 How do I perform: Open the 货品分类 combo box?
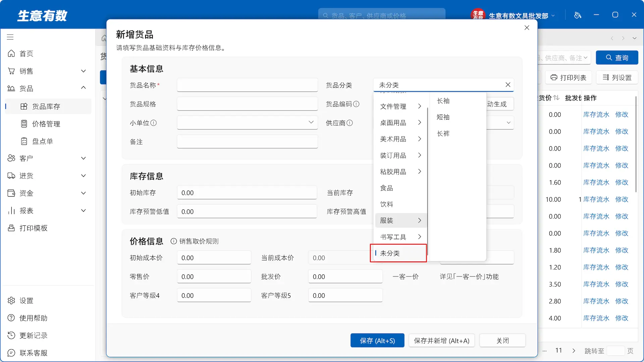tap(443, 85)
